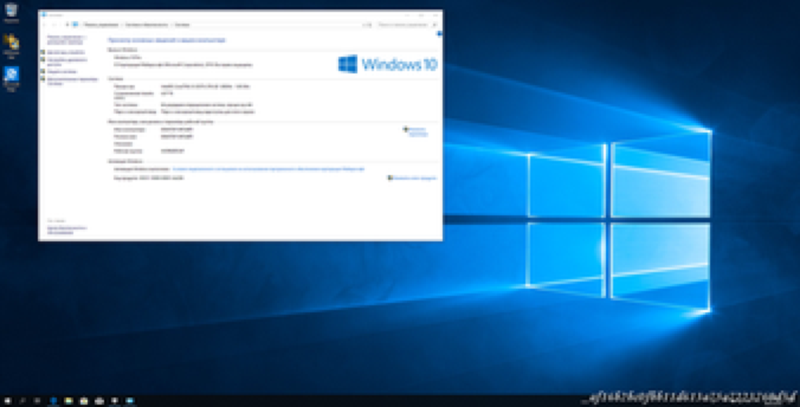Select Control Panel breadcrumb in address bar
Screen dimensions: 800x407
pos(102,24)
